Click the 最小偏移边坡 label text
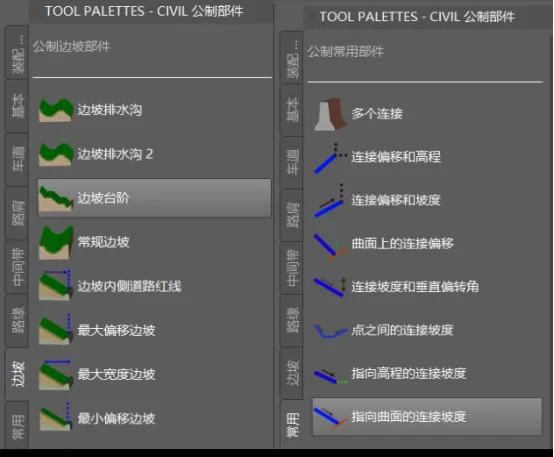The height and width of the screenshot is (457, 554). (116, 418)
